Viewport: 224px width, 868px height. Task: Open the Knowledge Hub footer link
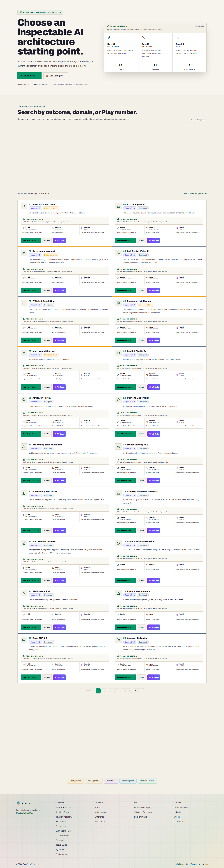pyautogui.click(x=63, y=836)
